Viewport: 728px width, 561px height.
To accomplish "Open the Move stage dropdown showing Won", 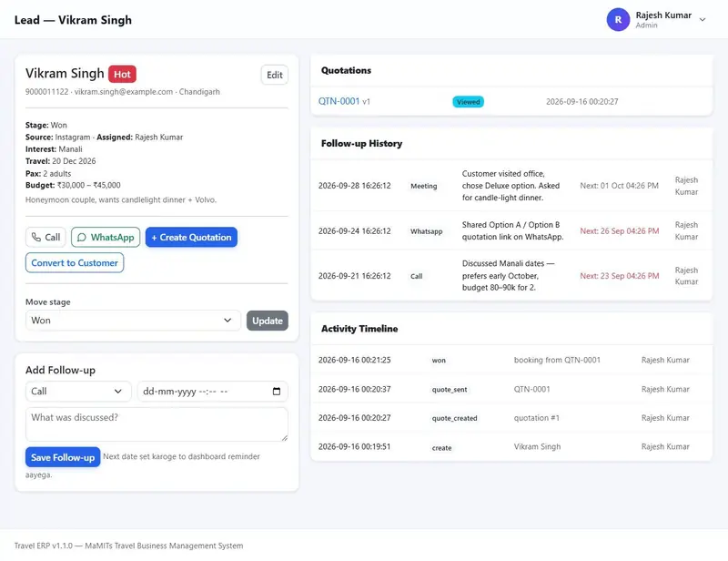I will (x=133, y=321).
